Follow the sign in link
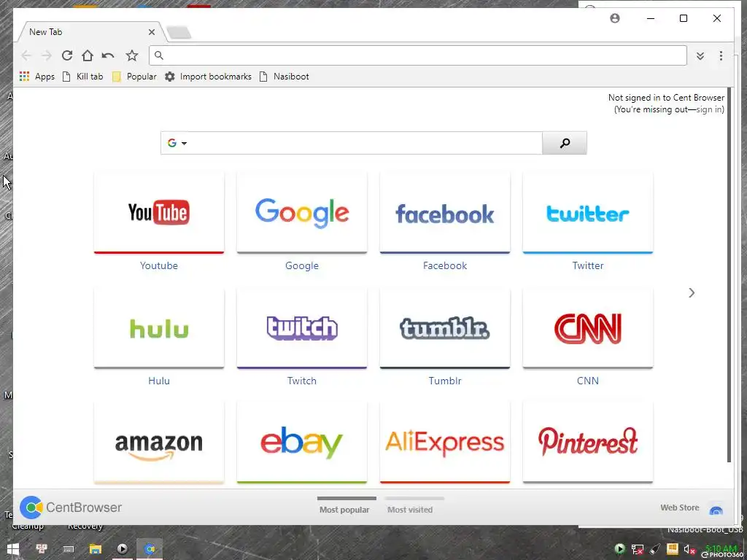747x560 pixels. pyautogui.click(x=708, y=109)
